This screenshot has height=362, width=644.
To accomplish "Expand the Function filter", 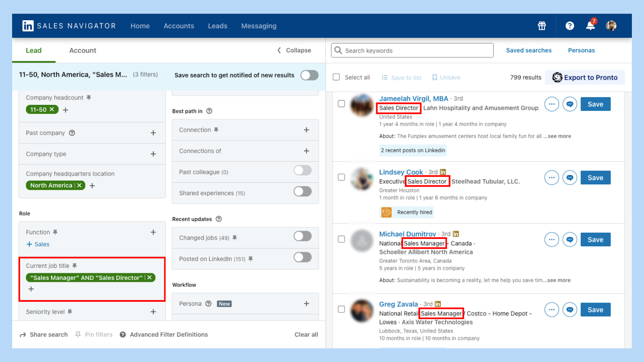I will point(153,232).
